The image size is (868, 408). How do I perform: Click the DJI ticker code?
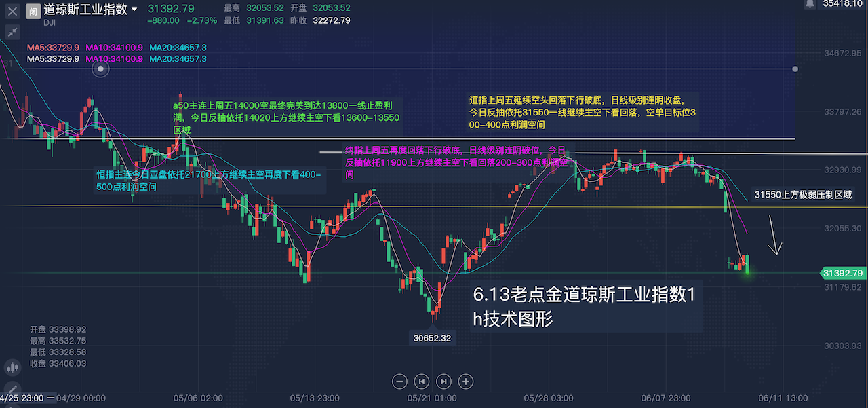pos(50,22)
